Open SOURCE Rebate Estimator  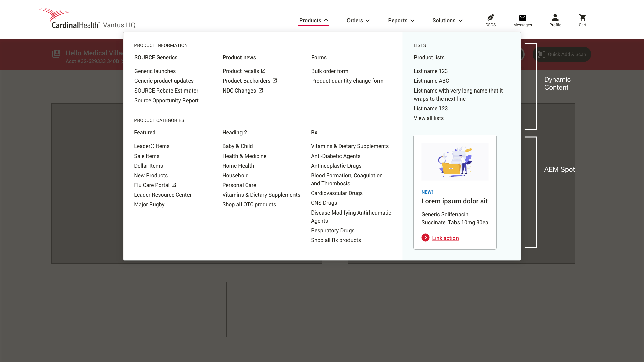coord(166,90)
